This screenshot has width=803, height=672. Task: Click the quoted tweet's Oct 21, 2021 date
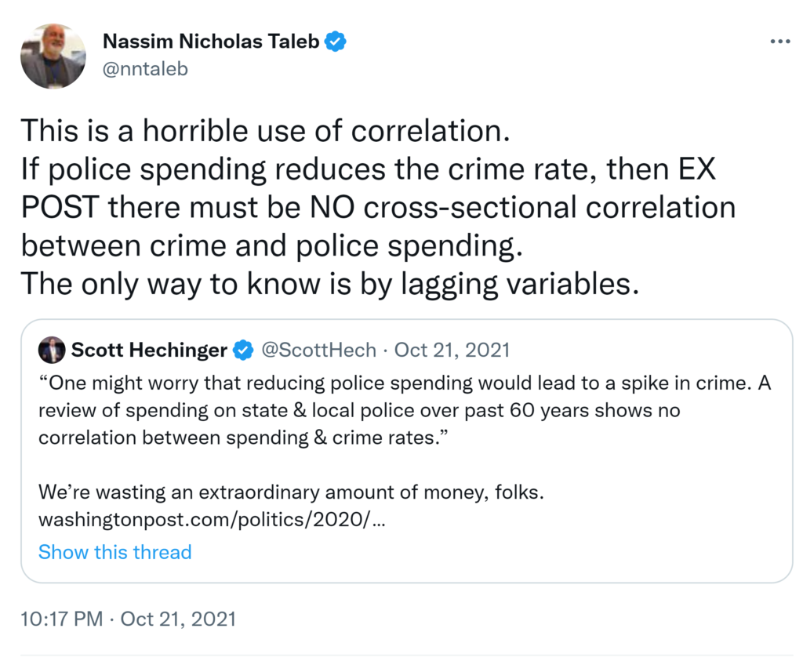pos(452,350)
